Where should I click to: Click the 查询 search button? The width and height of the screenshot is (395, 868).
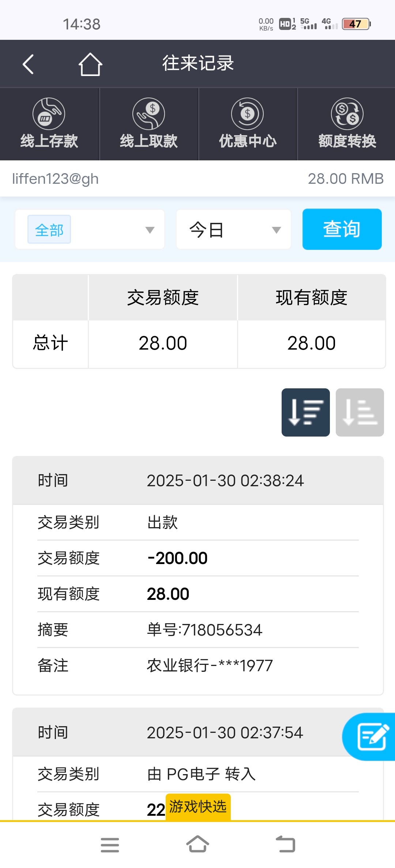coord(342,229)
